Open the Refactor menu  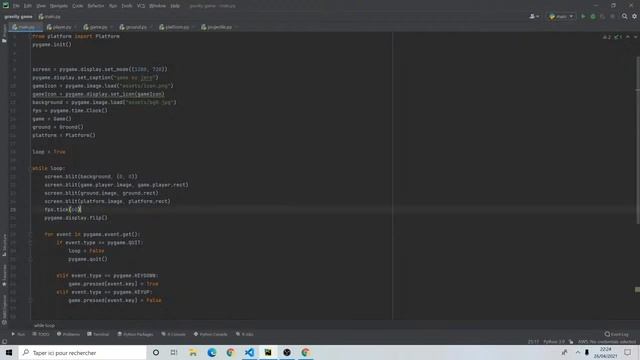(96, 6)
